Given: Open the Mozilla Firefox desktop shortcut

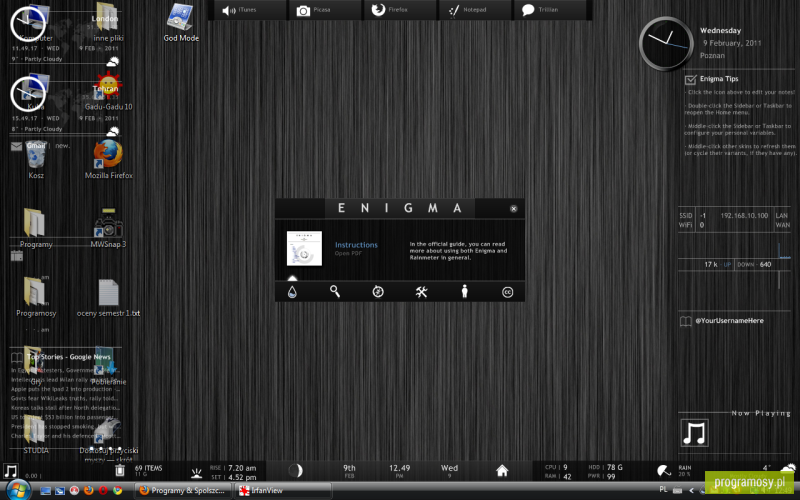Looking at the screenshot, I should pos(108,160).
